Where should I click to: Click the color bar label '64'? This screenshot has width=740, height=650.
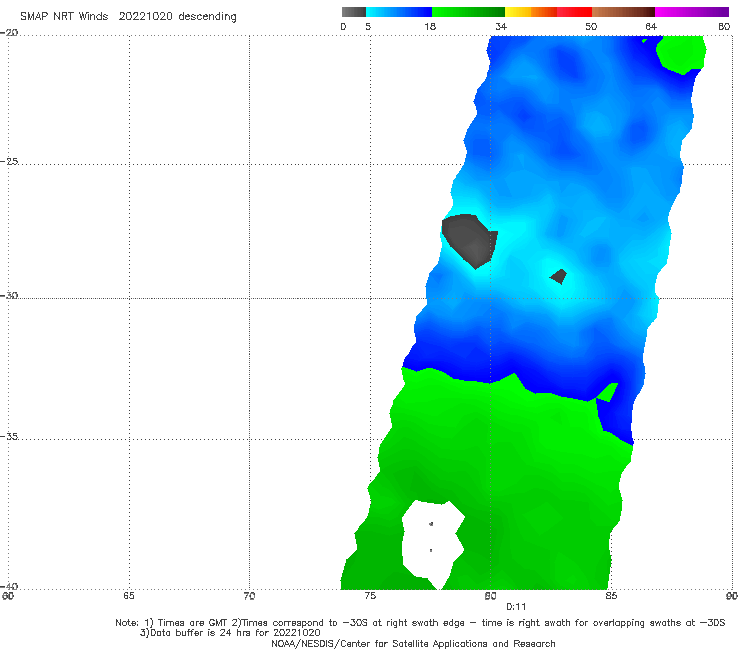[651, 26]
